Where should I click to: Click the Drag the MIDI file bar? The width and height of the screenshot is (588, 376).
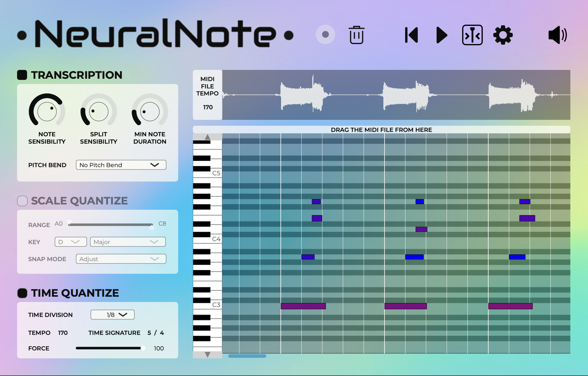[x=381, y=130]
